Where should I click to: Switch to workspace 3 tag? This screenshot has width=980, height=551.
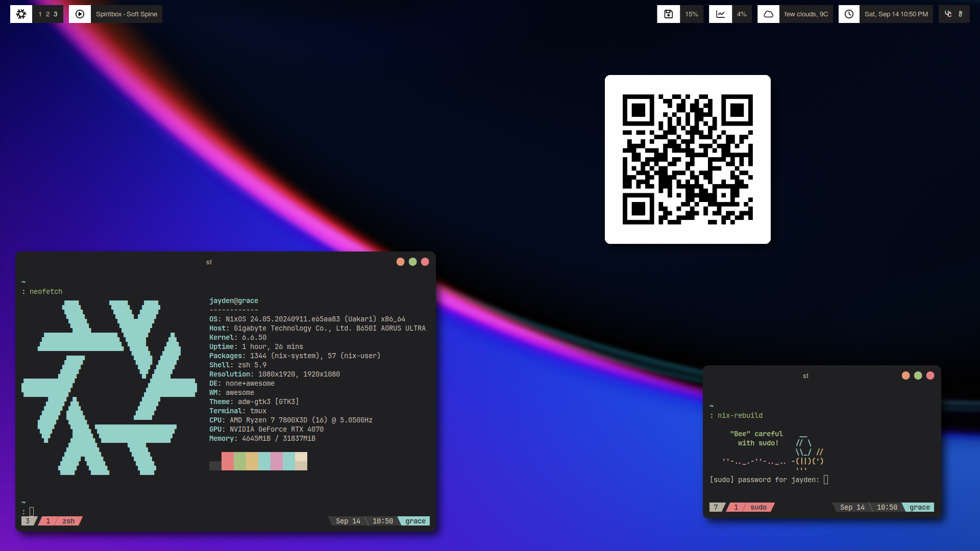pos(56,14)
